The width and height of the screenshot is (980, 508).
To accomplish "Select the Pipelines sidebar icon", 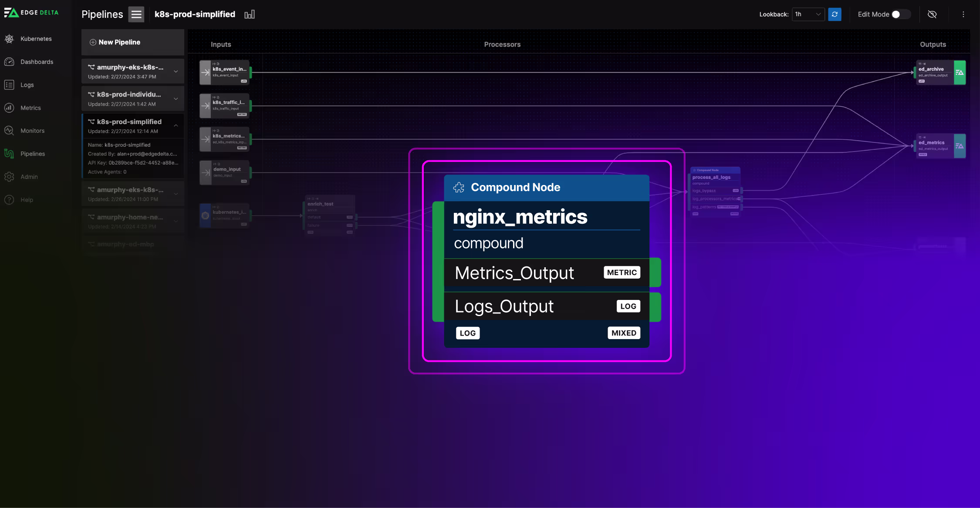I will (x=10, y=154).
